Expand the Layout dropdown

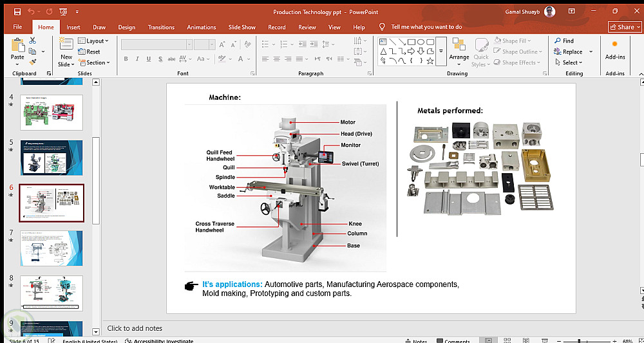(93, 41)
